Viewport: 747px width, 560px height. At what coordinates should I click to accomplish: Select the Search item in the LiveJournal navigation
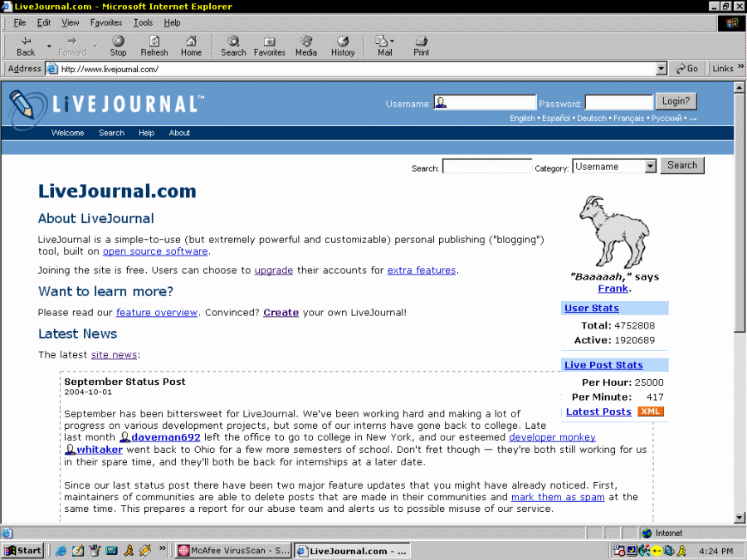111,133
